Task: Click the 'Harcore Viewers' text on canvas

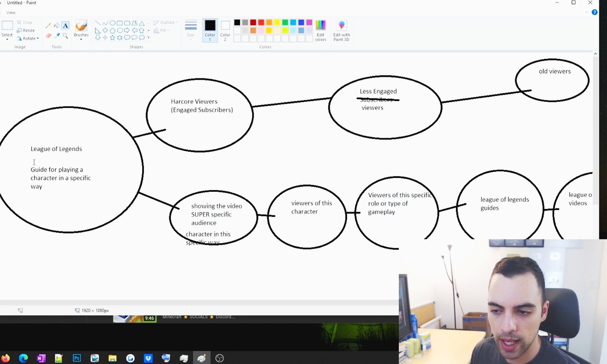Action: click(194, 101)
